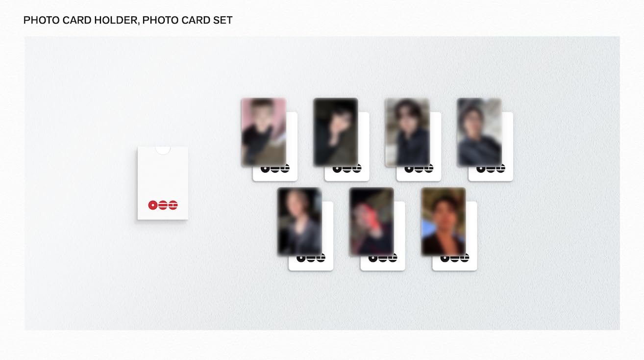Click the black logo below the blue-sky photo card

455,258
